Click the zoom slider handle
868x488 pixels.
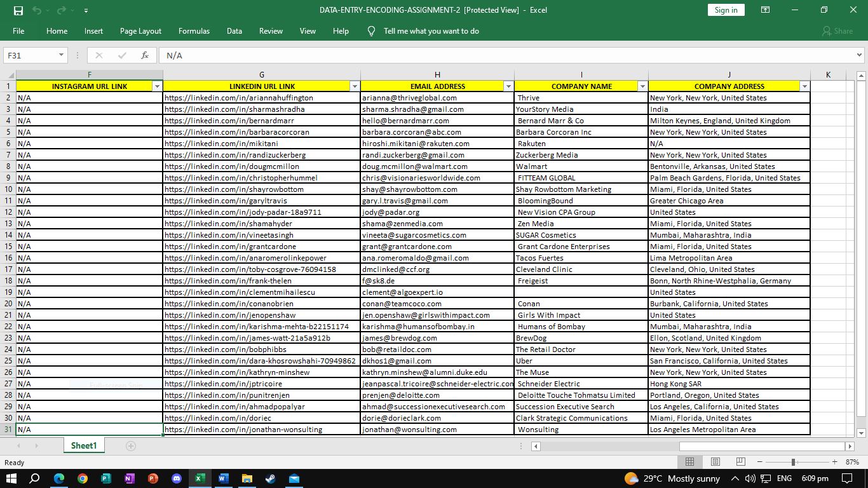point(793,462)
